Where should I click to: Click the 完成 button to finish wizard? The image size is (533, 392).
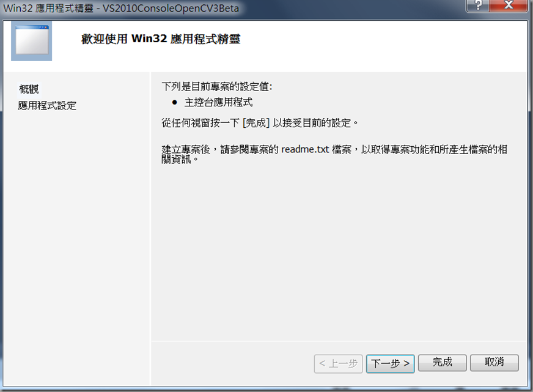442,363
